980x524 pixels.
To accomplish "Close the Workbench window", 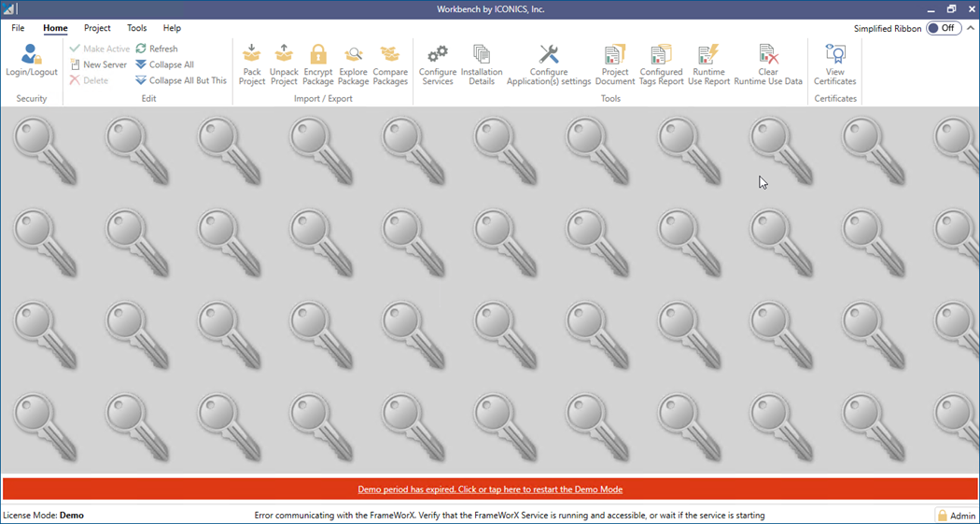I will [x=971, y=9].
